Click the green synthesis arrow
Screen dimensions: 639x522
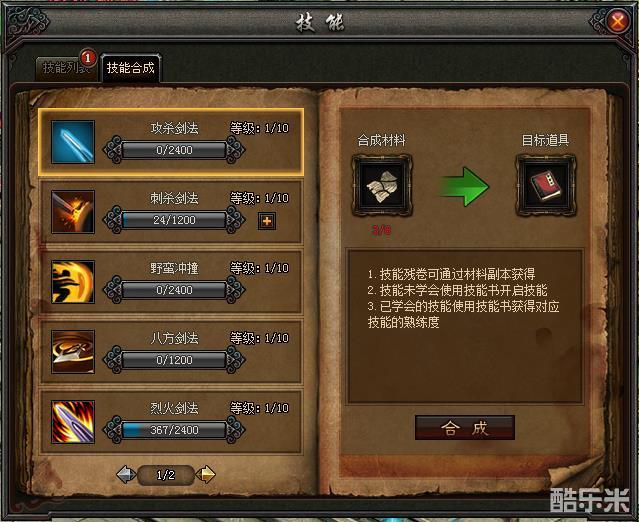[465, 186]
